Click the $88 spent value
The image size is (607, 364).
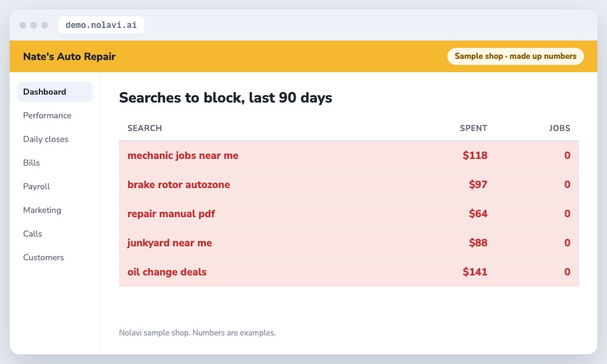[478, 243]
